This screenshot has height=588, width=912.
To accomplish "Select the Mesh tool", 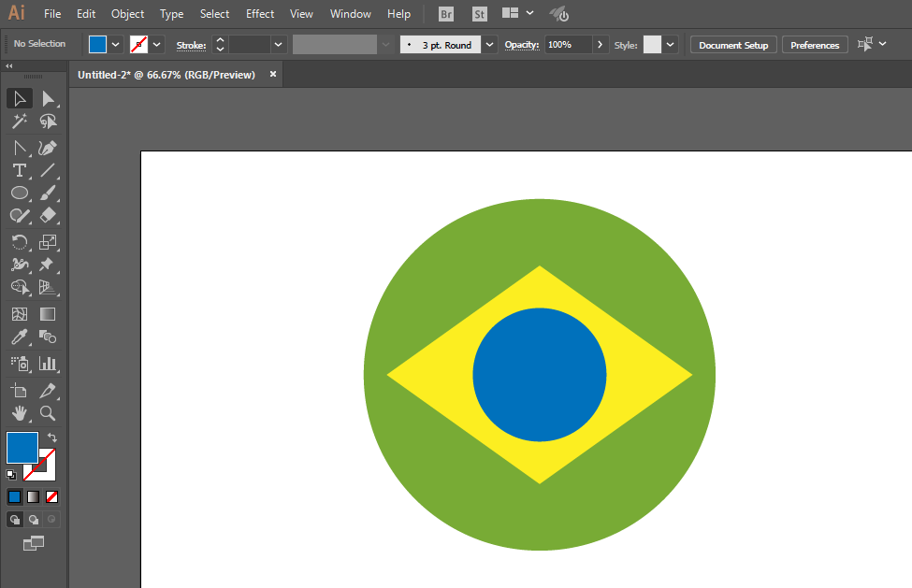I will [20, 314].
